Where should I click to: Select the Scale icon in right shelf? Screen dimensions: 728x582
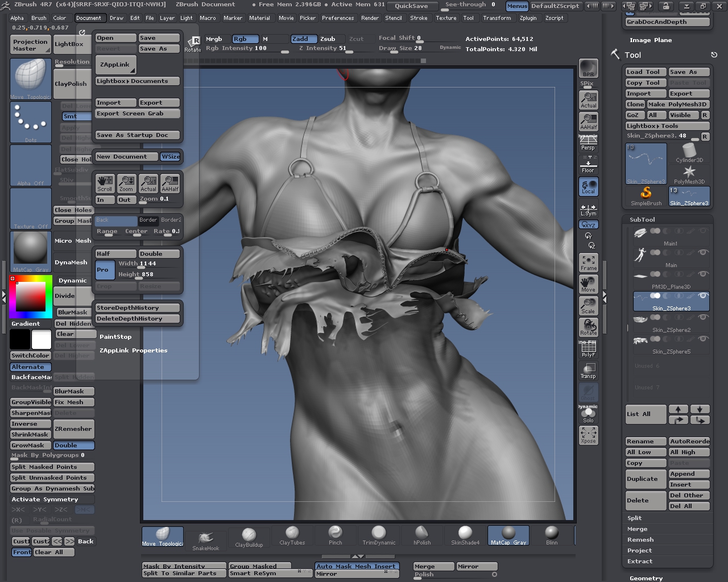pyautogui.click(x=588, y=306)
